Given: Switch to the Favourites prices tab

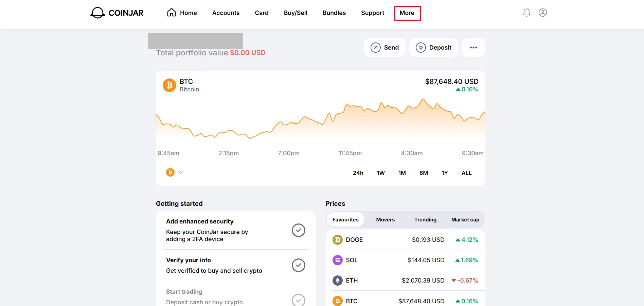Looking at the screenshot, I should tap(345, 220).
